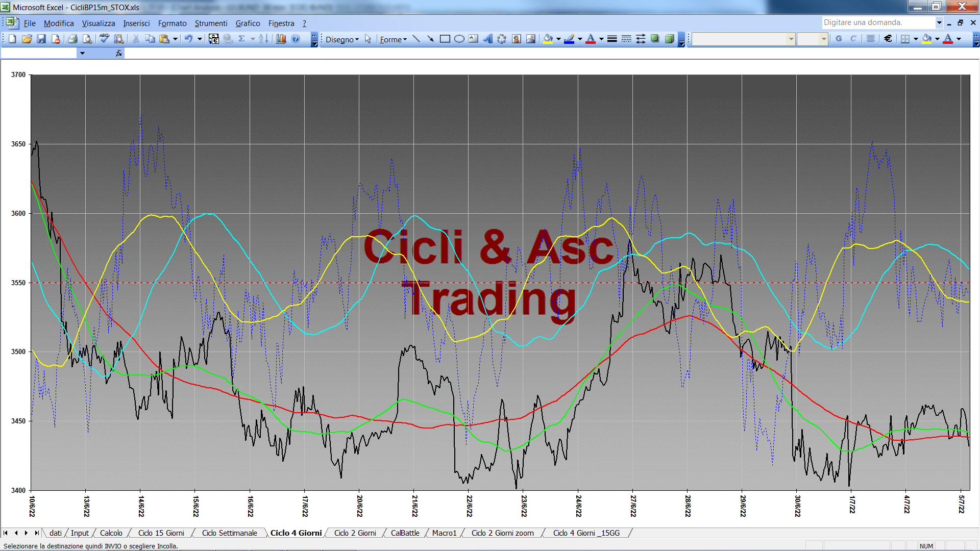Click the Euro conversion icon in standard toolbar

pos(214,39)
